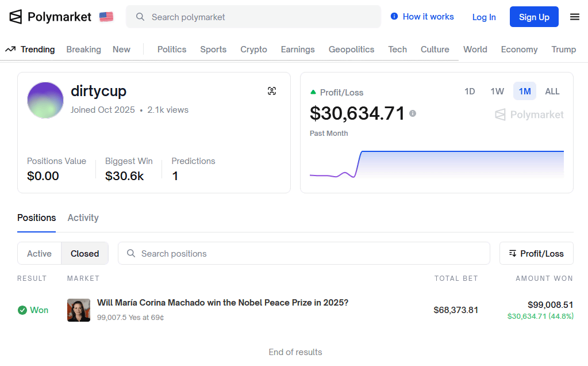Go to the Crypto category
This screenshot has width=588, height=366.
253,49
